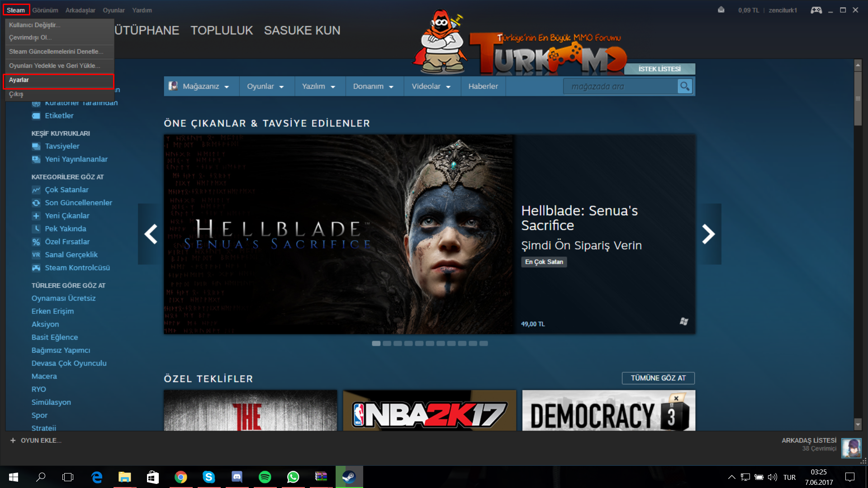
Task: Switch to the TOPLULUK tab
Action: (222, 30)
